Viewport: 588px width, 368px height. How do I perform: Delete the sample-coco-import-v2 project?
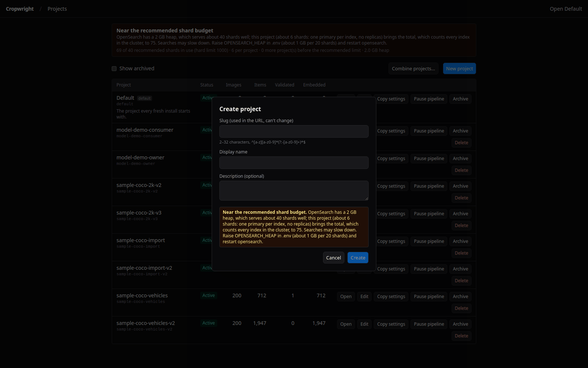pos(461,281)
